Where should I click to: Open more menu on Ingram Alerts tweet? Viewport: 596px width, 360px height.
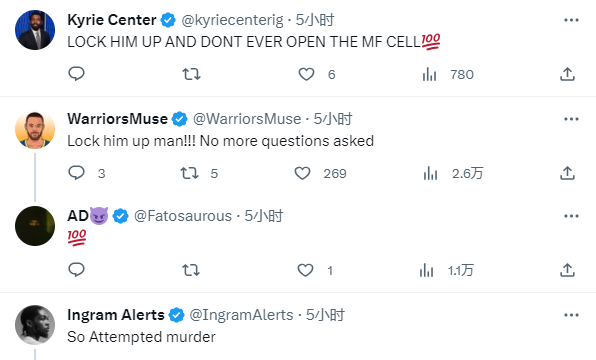click(x=571, y=315)
